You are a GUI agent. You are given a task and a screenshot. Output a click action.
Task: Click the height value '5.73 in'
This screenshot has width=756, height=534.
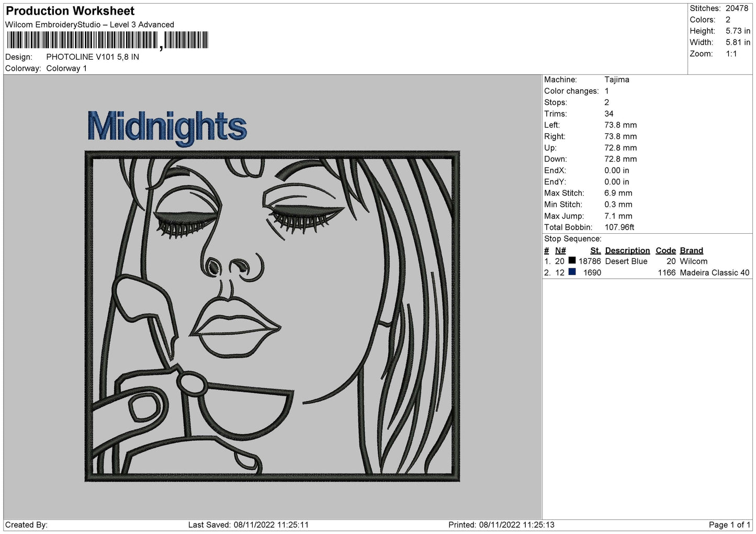coord(738,31)
